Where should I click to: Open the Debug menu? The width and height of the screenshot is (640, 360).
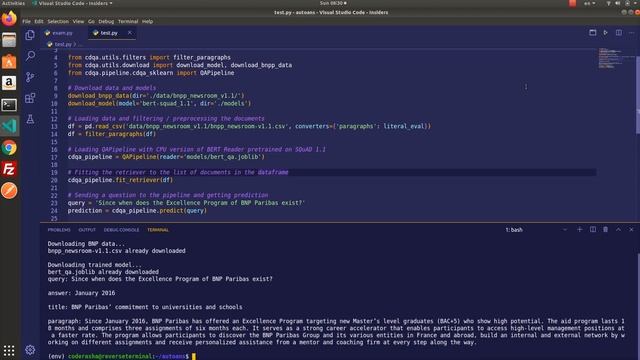tap(106, 21)
